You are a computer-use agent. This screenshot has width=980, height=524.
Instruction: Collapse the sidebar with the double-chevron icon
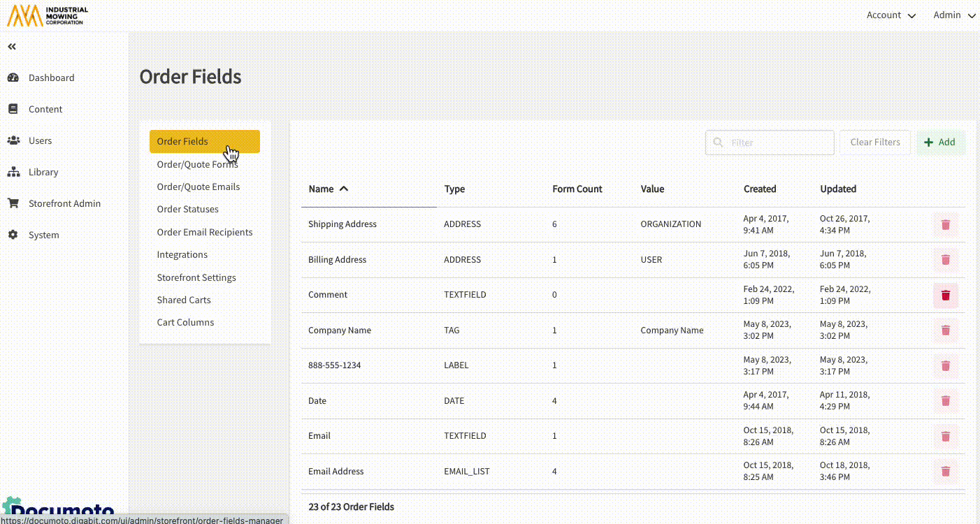click(12, 47)
